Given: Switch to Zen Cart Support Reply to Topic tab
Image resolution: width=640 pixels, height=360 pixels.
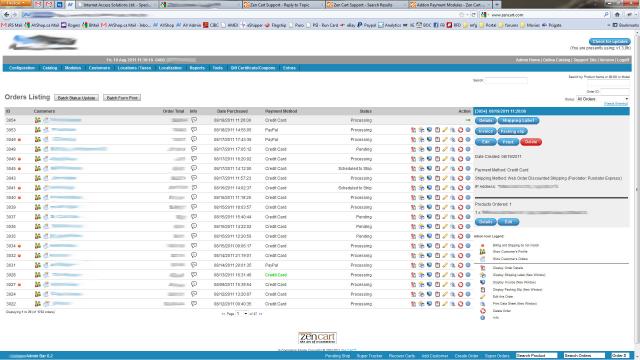Looking at the screenshot, I should [282, 5].
